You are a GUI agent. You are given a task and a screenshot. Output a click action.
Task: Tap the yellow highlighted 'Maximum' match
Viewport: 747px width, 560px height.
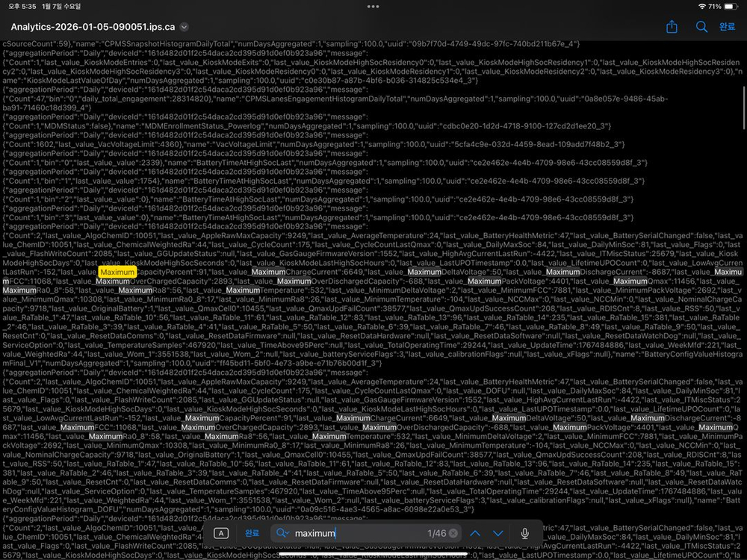click(116, 273)
